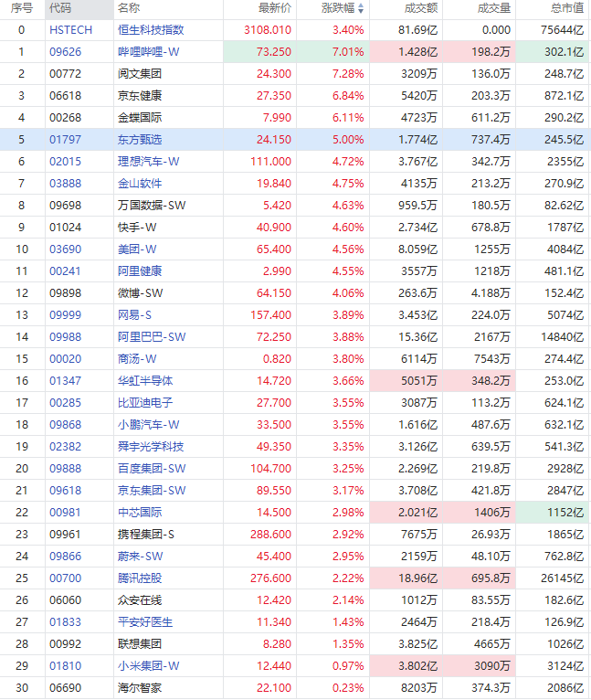Sort by 最新价 column header
Screen dimensions: 591x700
click(275, 8)
